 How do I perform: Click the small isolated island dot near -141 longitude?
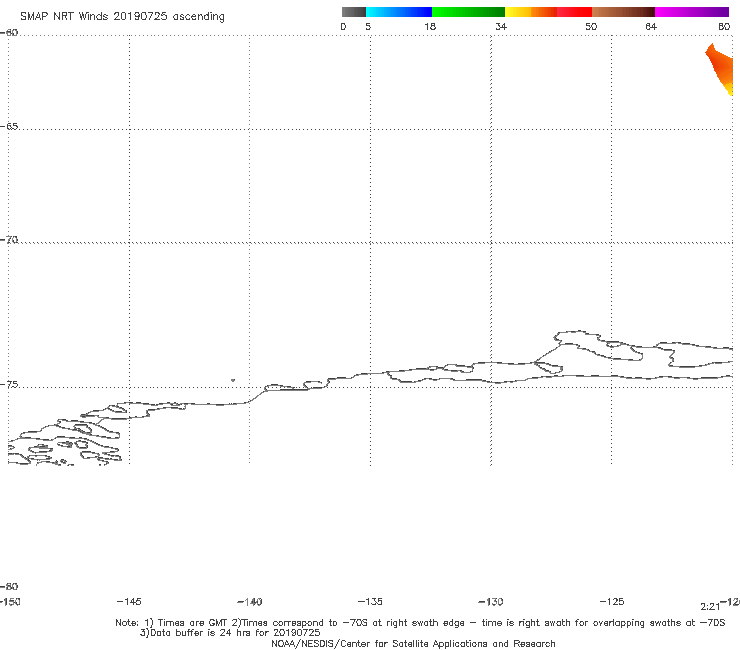233,380
